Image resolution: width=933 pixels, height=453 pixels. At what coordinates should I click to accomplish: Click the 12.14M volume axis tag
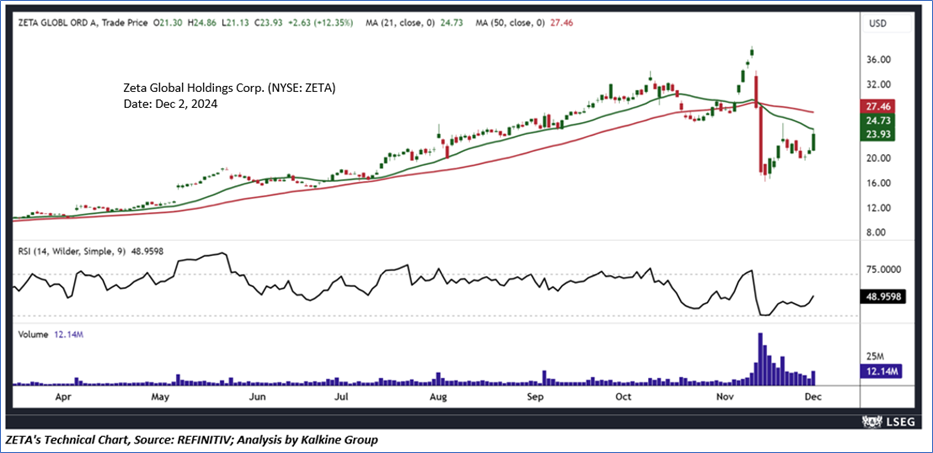[x=882, y=371]
